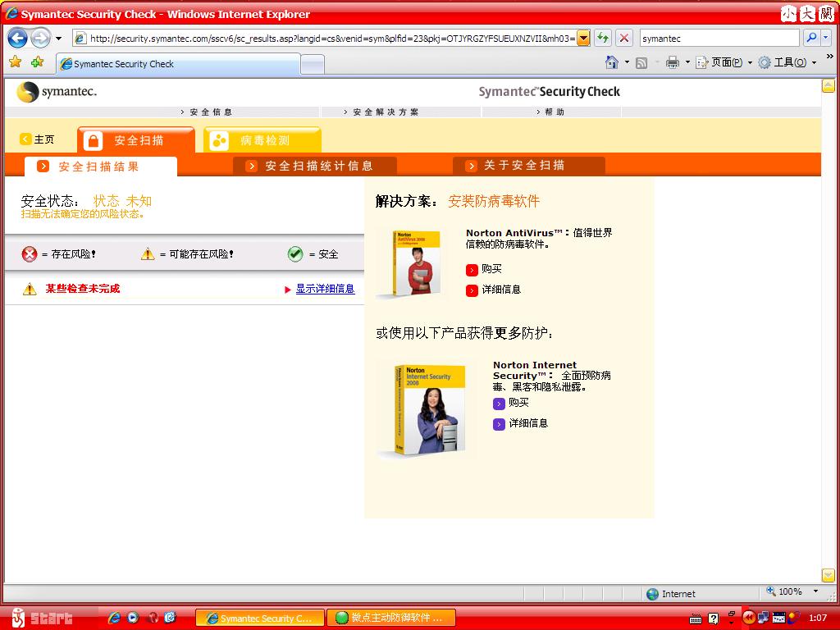Select the 安全扫描 tab
Image resolution: width=840 pixels, height=630 pixels.
tap(136, 140)
